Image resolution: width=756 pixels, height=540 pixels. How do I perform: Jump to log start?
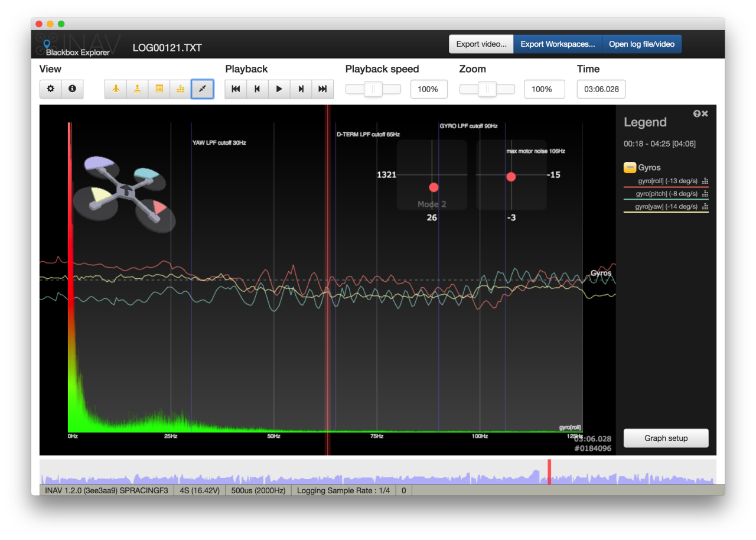[x=236, y=89]
